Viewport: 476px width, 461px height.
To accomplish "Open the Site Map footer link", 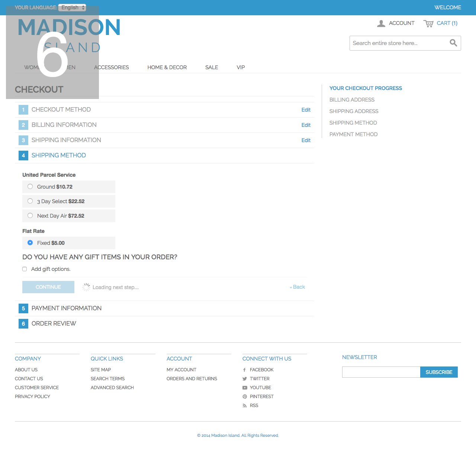I will 101,370.
